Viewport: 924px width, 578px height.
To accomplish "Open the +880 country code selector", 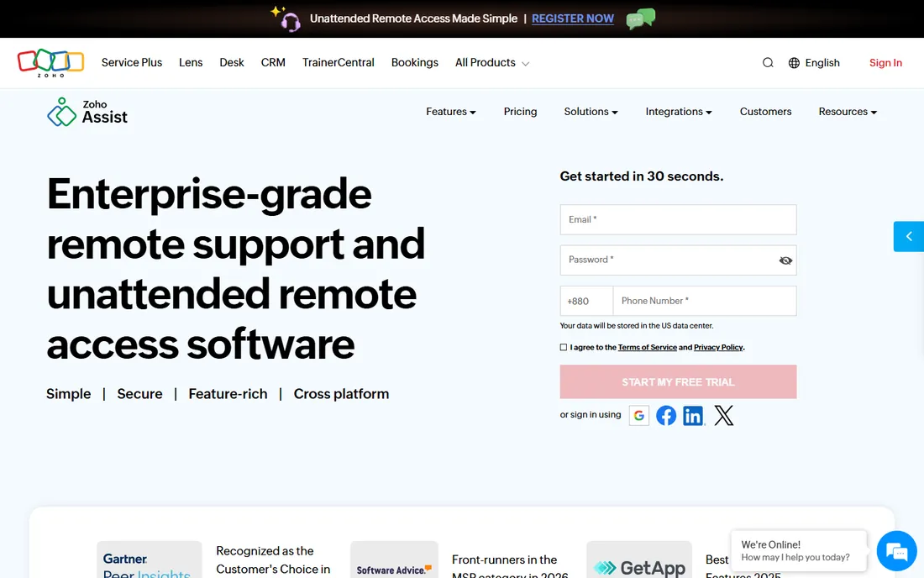I will tap(586, 301).
